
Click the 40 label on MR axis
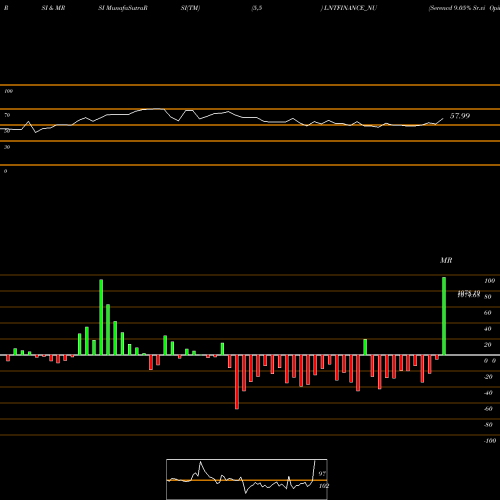click(x=487, y=329)
